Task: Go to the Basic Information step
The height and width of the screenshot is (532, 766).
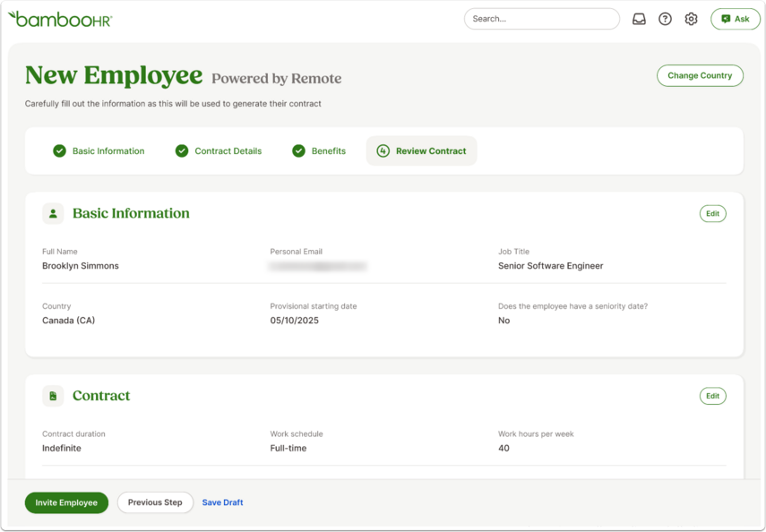Action: click(99, 151)
